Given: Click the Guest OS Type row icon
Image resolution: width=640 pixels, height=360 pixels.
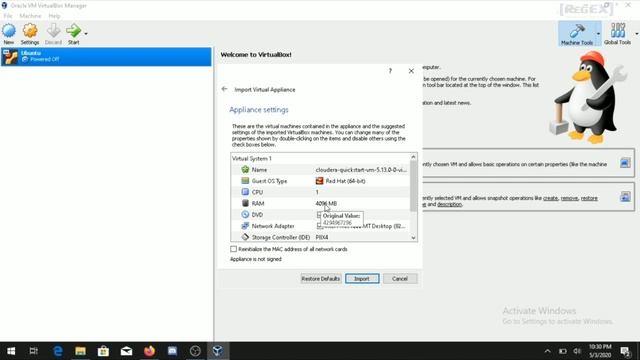Looking at the screenshot, I should (245, 180).
